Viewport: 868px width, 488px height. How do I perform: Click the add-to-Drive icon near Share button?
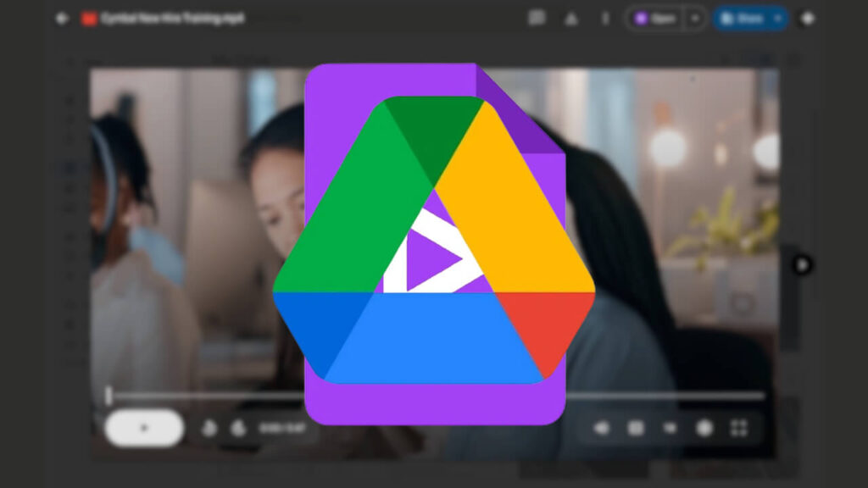[808, 18]
